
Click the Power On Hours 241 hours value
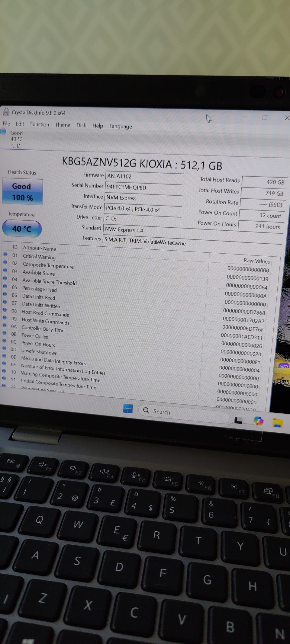point(261,226)
